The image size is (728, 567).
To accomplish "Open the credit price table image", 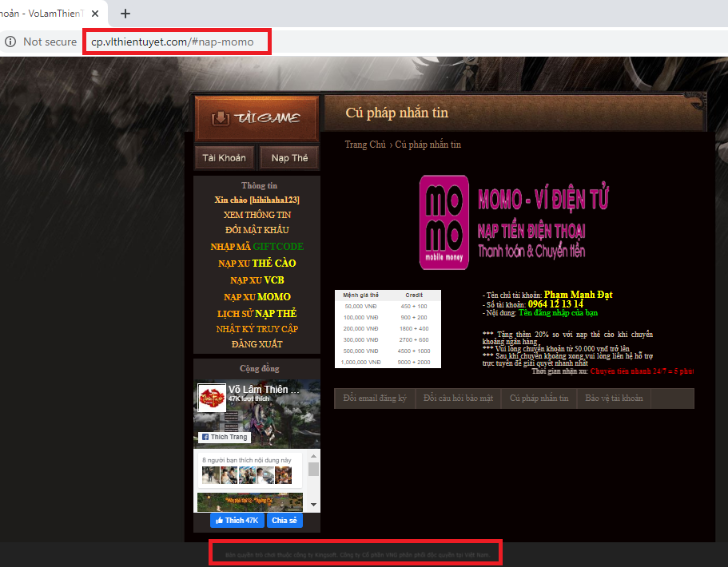I will [x=388, y=328].
